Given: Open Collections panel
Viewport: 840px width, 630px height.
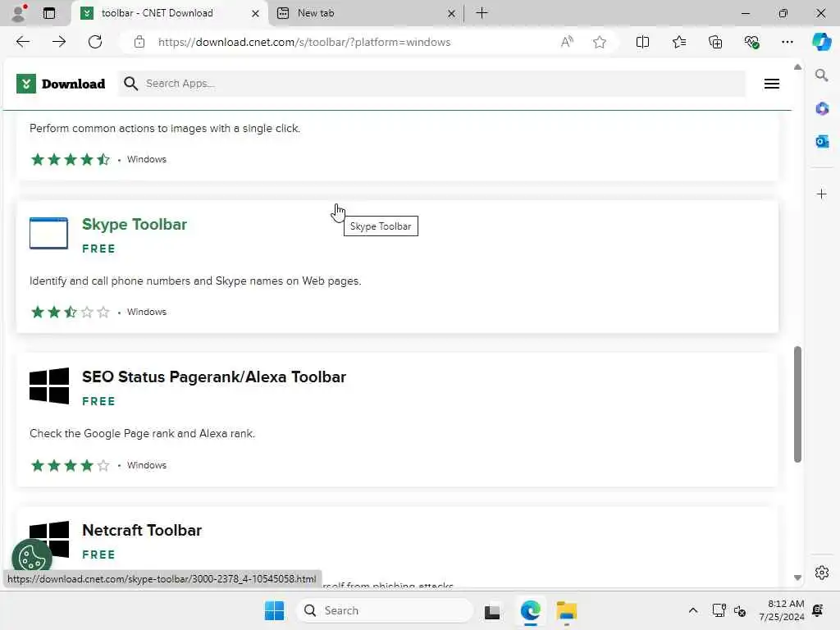Looking at the screenshot, I should pyautogui.click(x=715, y=42).
